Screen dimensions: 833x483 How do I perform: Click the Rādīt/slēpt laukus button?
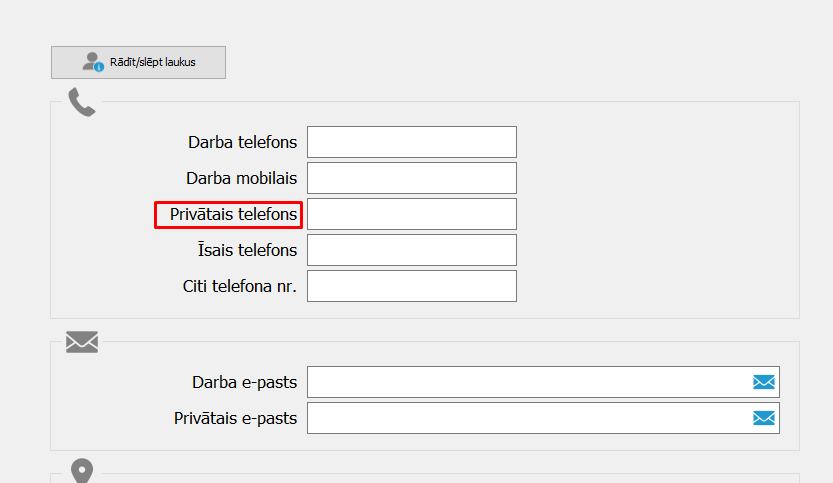pyautogui.click(x=138, y=62)
